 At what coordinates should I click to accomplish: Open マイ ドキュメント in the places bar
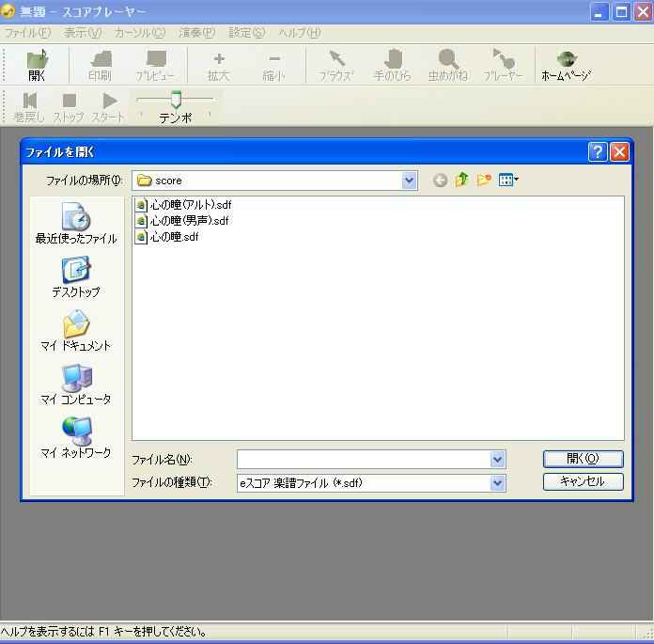[76, 331]
